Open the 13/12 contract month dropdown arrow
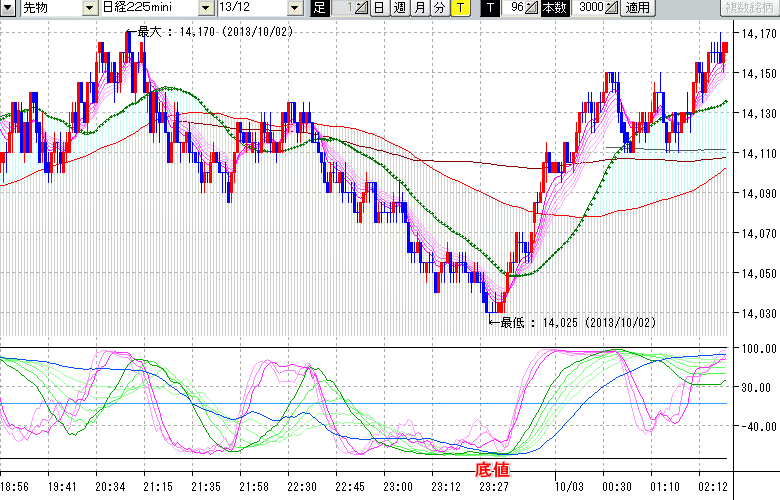This screenshot has width=780, height=500. click(294, 8)
